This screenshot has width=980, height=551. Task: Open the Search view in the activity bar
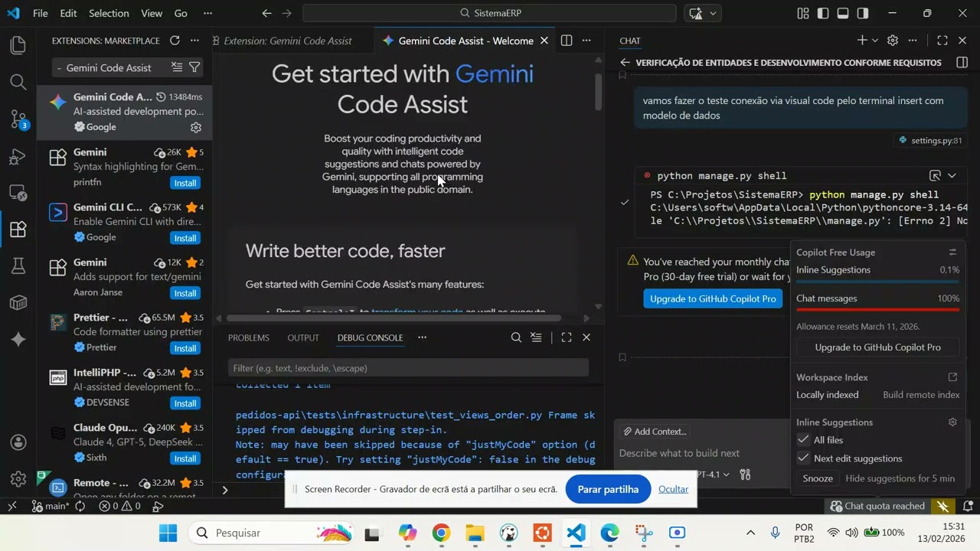click(18, 82)
